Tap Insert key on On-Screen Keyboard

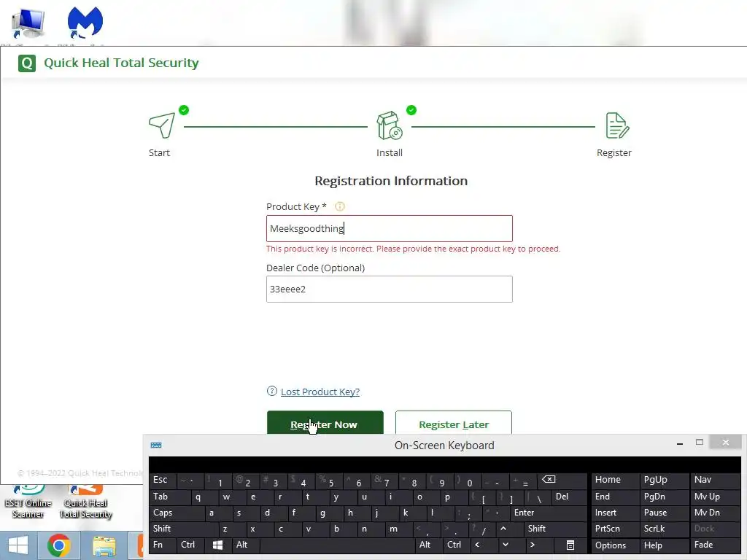615,513
